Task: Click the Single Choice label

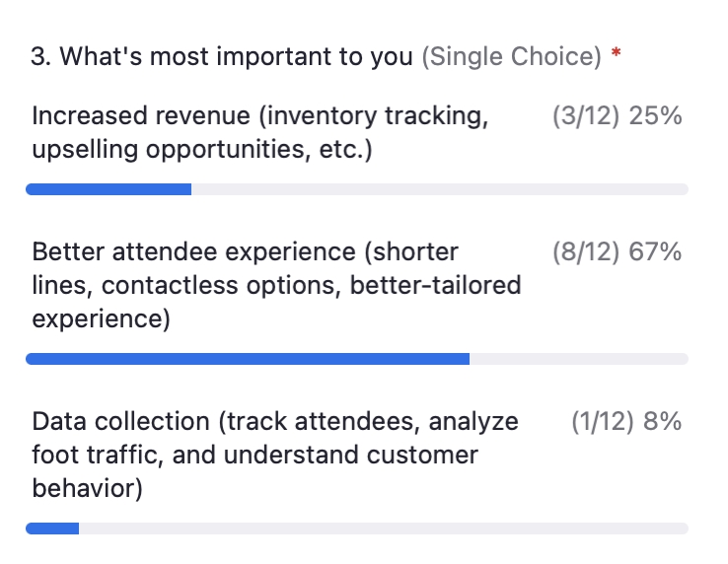Action: (x=511, y=56)
